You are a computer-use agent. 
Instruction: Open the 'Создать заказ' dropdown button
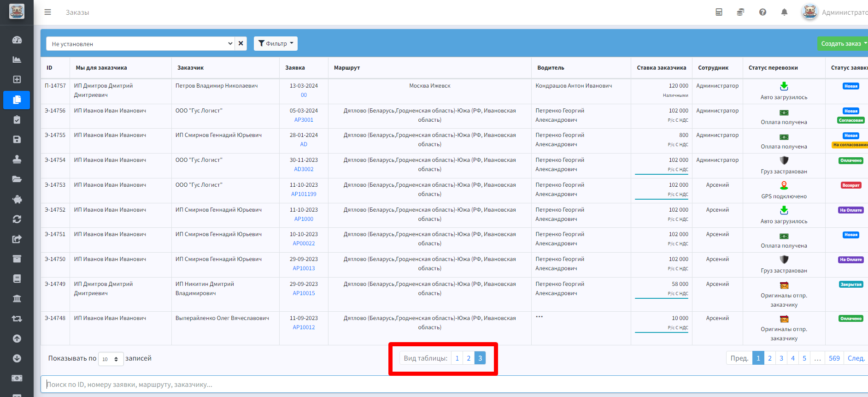[843, 43]
